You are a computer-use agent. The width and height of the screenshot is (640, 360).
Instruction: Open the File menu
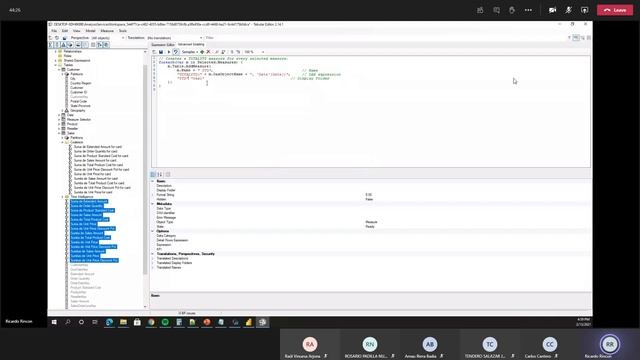coord(54,31)
